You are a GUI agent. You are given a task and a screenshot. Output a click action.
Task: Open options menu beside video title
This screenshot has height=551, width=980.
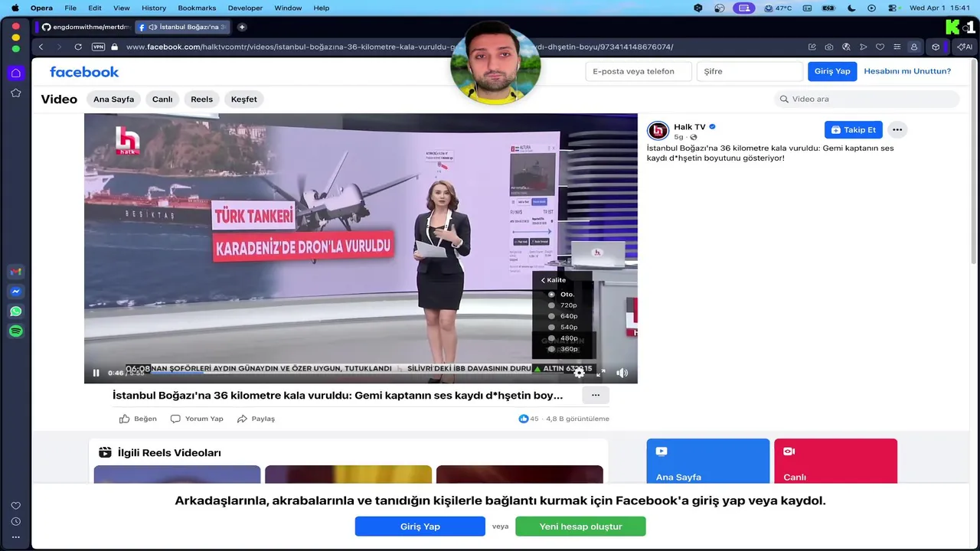596,395
